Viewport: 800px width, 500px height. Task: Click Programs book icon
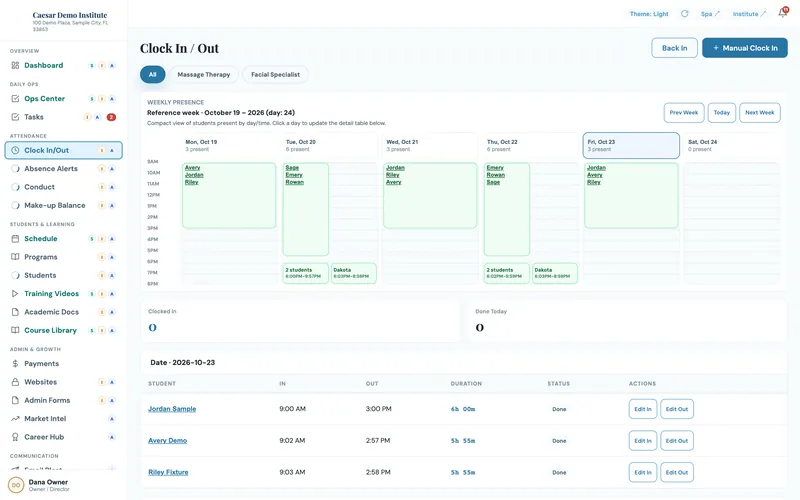(x=15, y=257)
